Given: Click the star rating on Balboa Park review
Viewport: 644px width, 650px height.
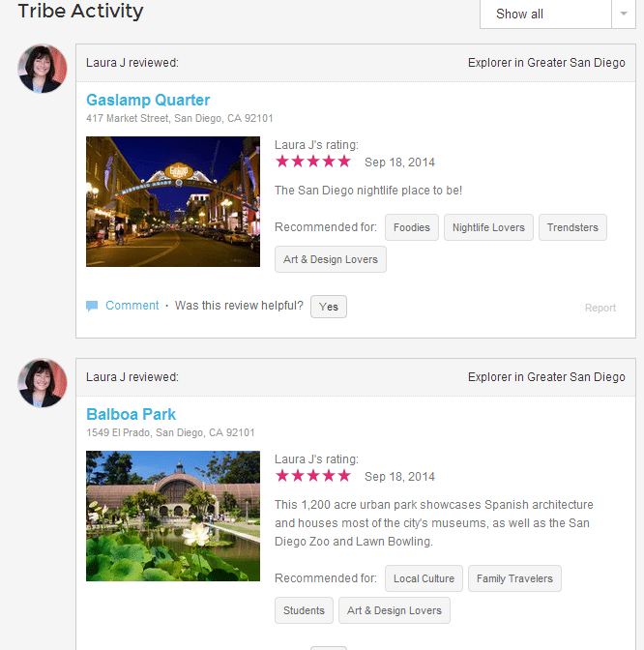Looking at the screenshot, I should [313, 476].
